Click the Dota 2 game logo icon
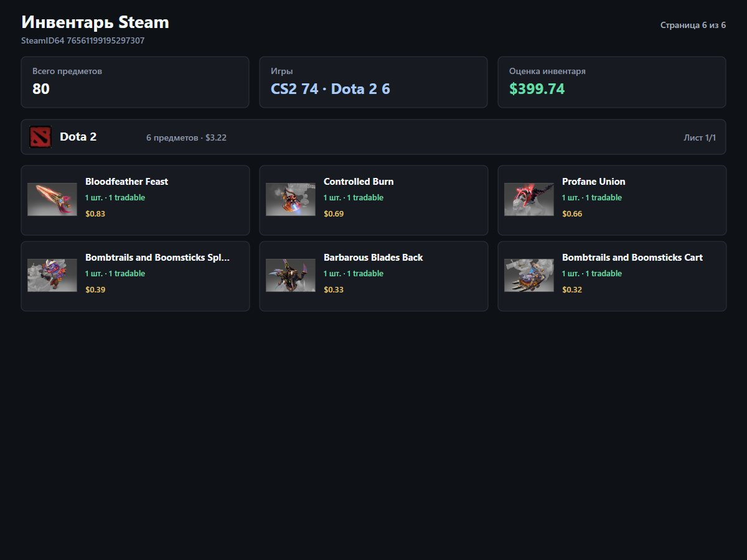Image resolution: width=747 pixels, height=560 pixels. 40,137
